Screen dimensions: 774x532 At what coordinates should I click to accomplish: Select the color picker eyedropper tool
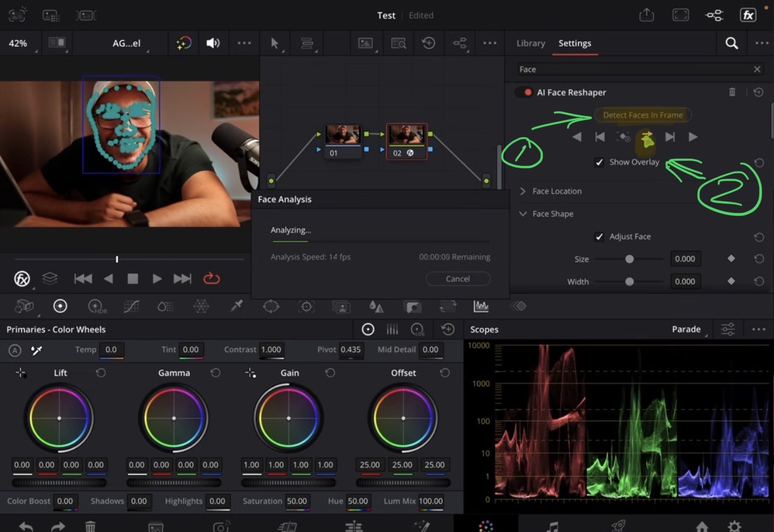click(236, 306)
